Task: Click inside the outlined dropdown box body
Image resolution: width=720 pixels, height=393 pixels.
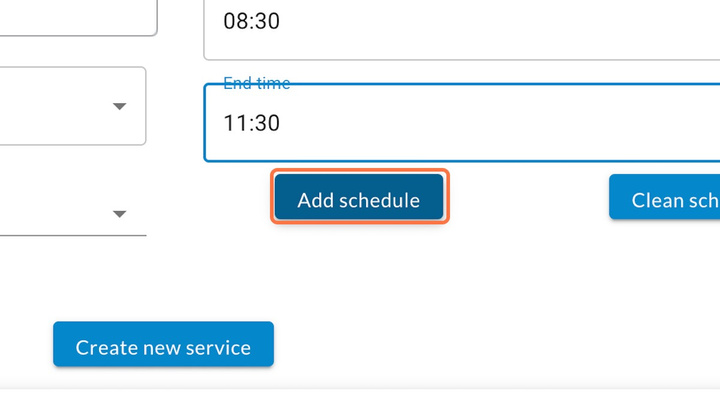Action: click(69, 106)
